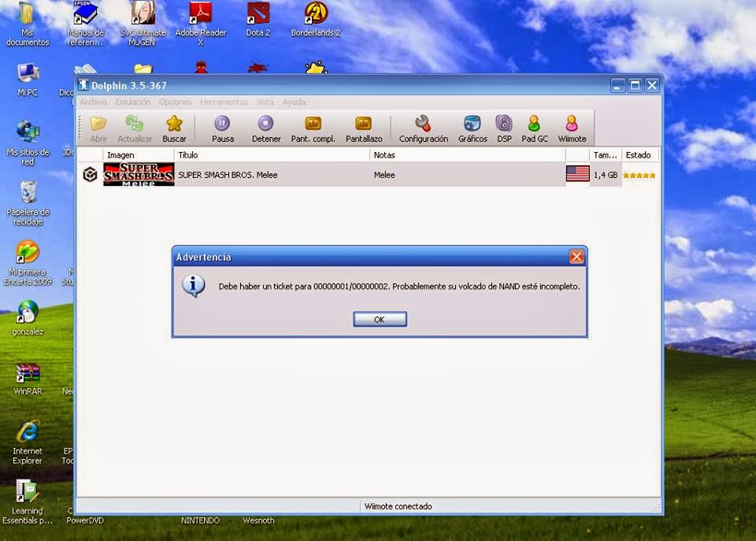Configure the GameCube controller via Pad GC
756x541 pixels.
(534, 126)
